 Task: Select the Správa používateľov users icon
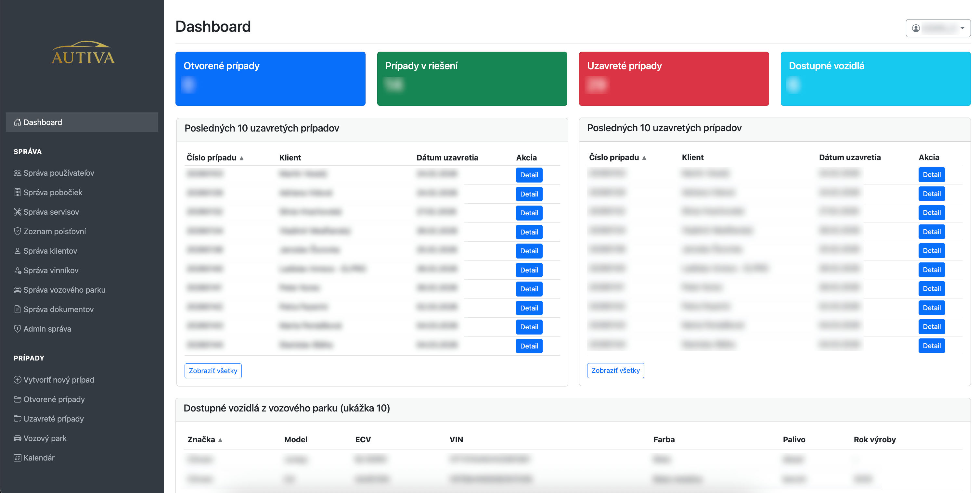[x=18, y=172]
